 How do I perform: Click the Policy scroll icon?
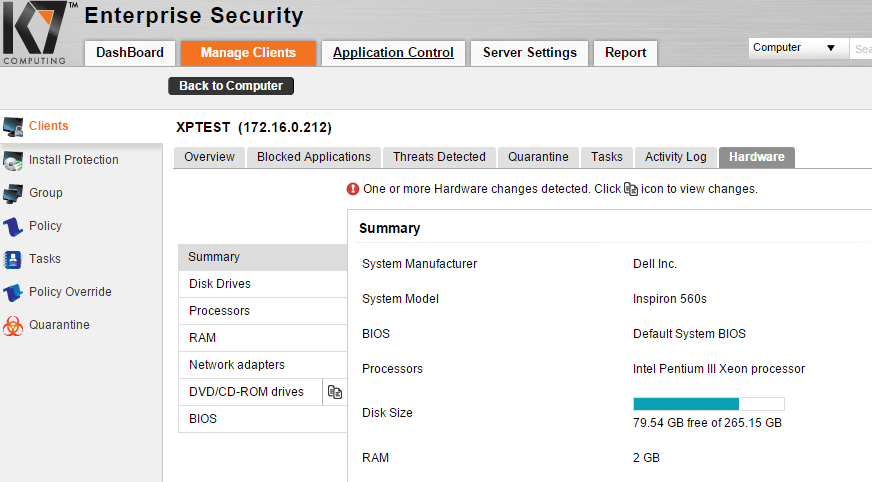(13, 226)
